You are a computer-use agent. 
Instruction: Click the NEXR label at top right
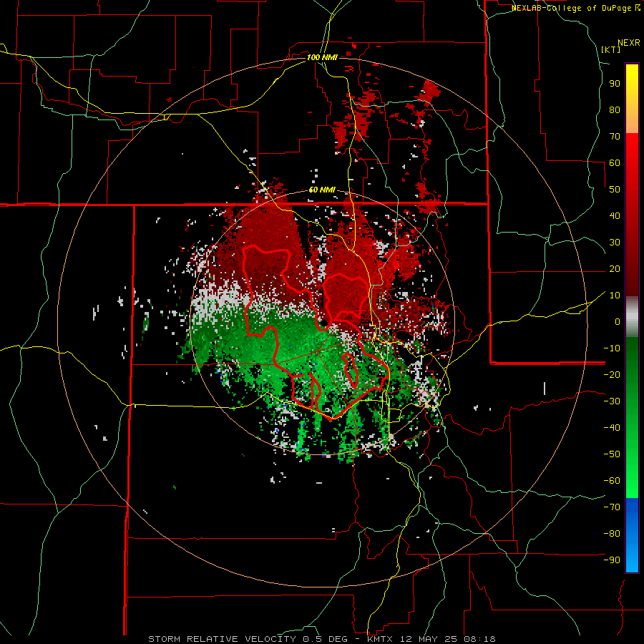tap(629, 43)
